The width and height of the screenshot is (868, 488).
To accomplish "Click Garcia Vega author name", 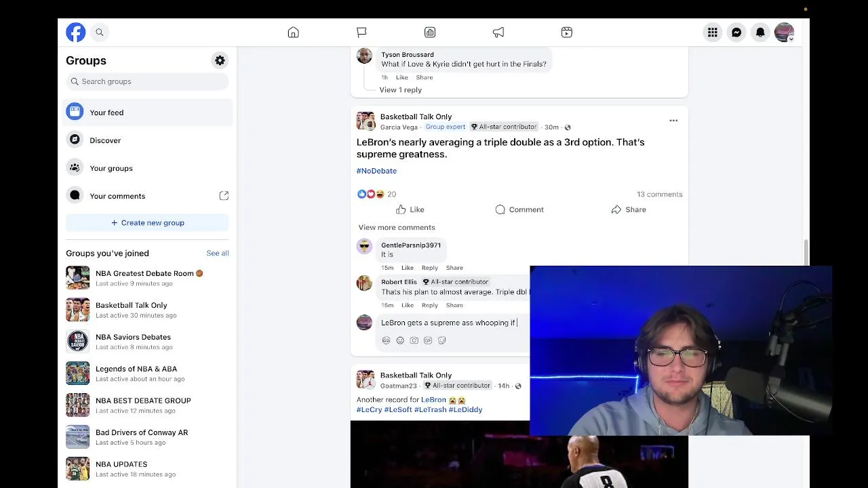I will click(399, 127).
